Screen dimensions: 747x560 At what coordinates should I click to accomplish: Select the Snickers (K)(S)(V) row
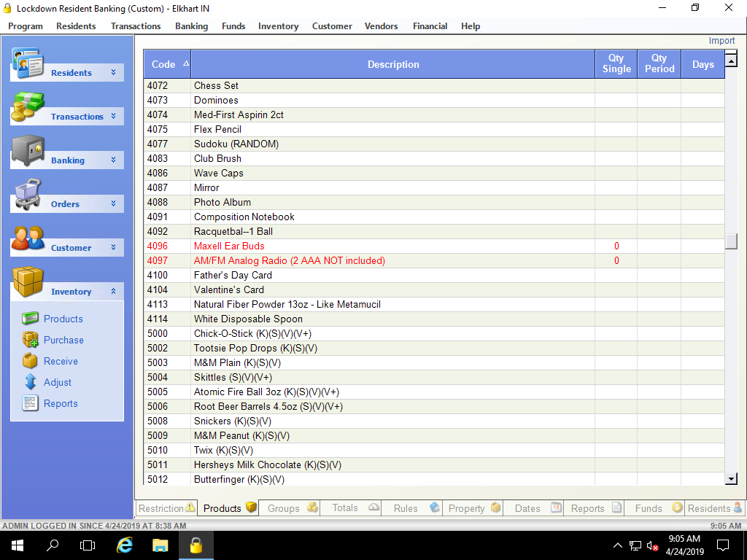[x=434, y=421]
